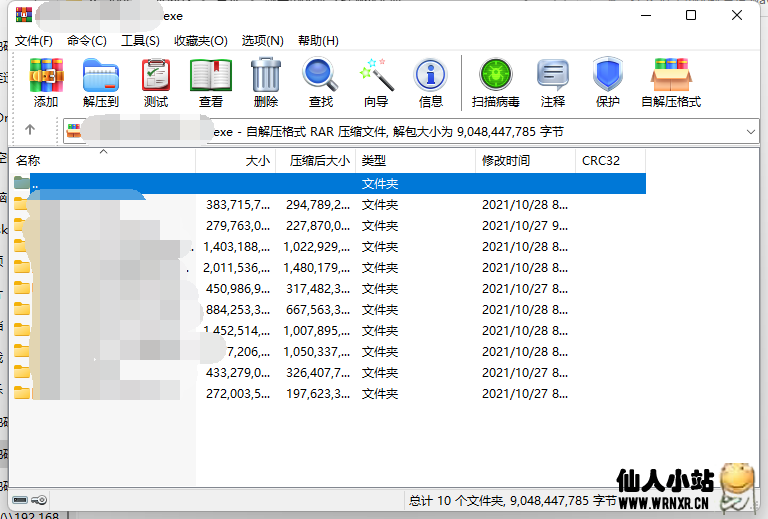Select the parent folder '..' icon row
Image resolution: width=768 pixels, height=519 pixels.
click(x=328, y=184)
